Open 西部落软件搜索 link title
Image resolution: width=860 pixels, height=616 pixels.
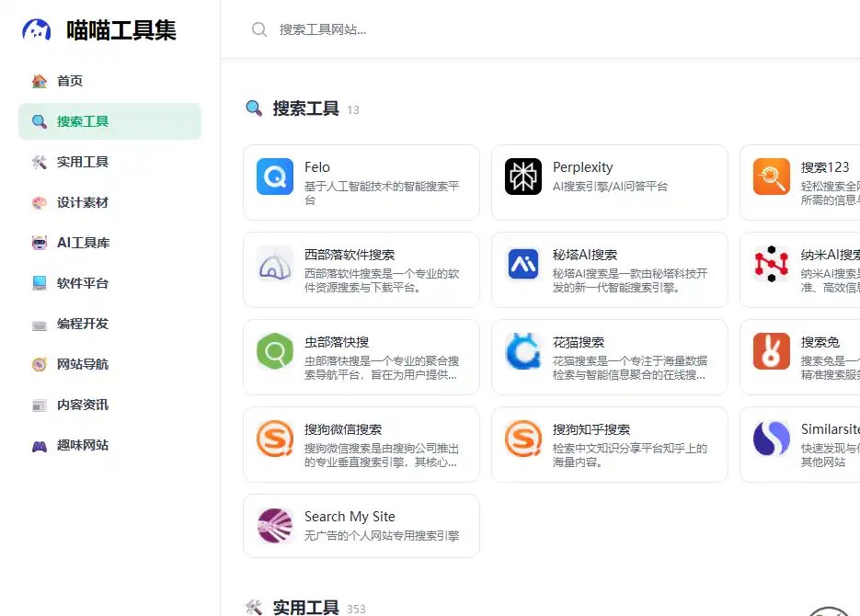click(350, 255)
